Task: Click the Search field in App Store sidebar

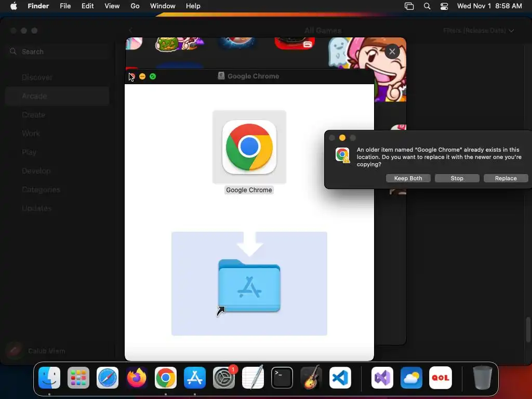Action: click(x=58, y=51)
